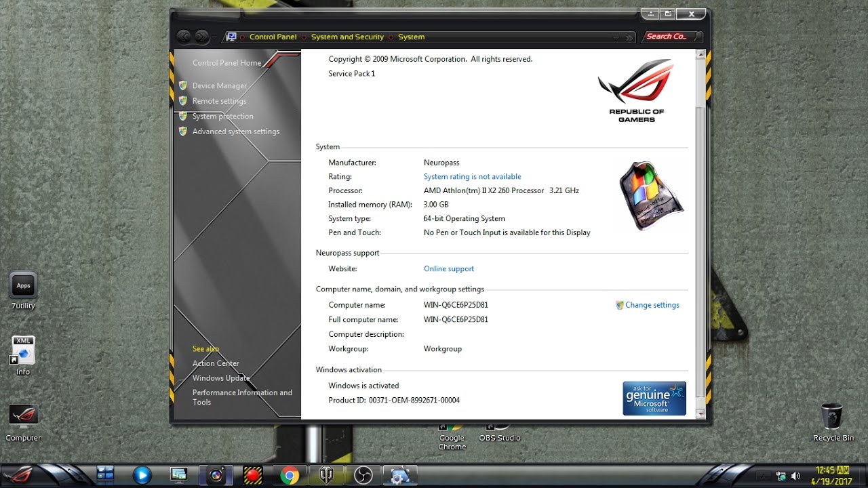The image size is (868, 488).
Task: Open the Recycle Bin desktop icon
Action: pyautogui.click(x=833, y=423)
